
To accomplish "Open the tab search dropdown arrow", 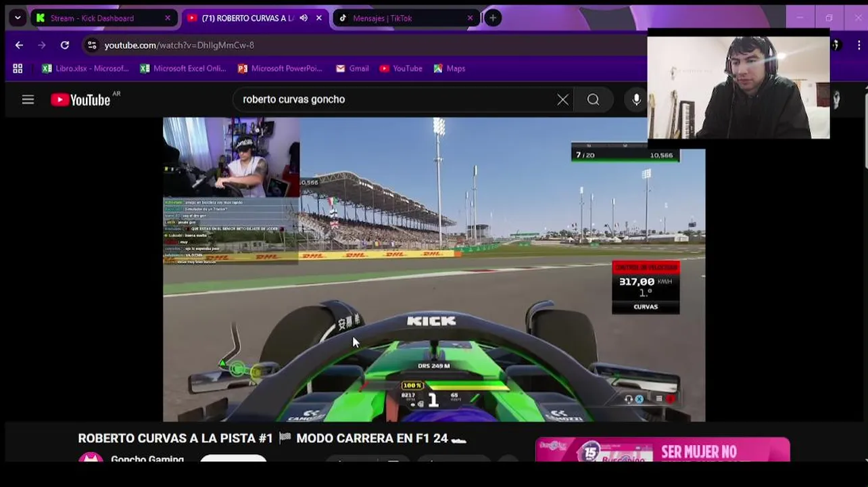I will click(18, 18).
